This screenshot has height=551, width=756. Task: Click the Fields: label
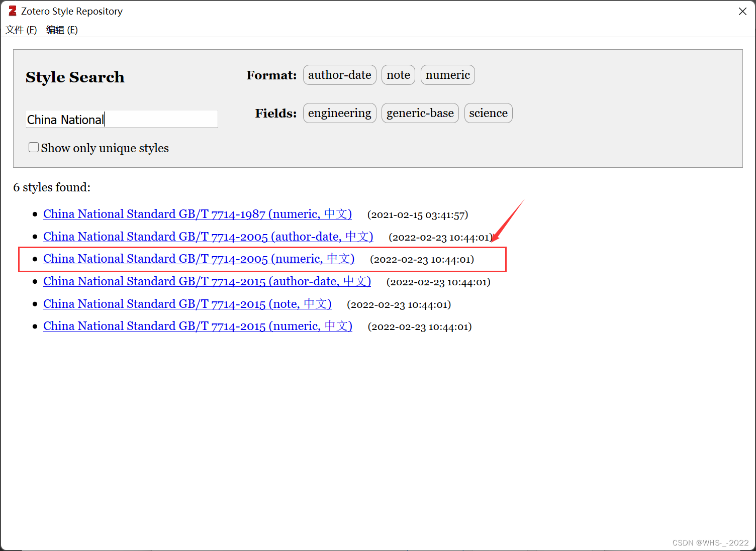276,114
